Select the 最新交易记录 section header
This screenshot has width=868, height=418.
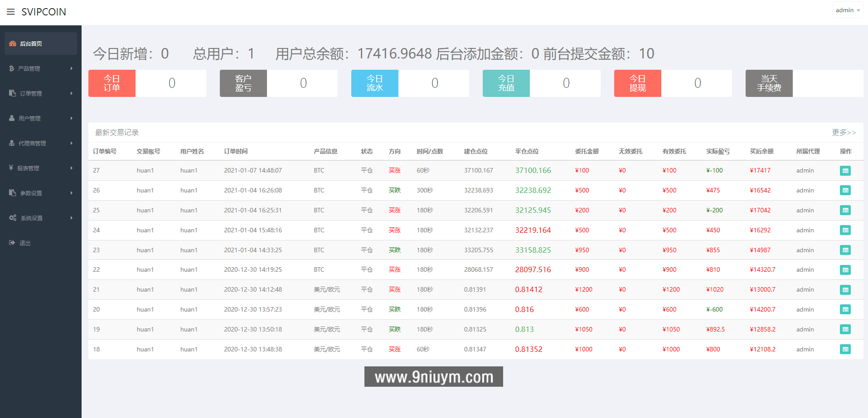tap(116, 132)
